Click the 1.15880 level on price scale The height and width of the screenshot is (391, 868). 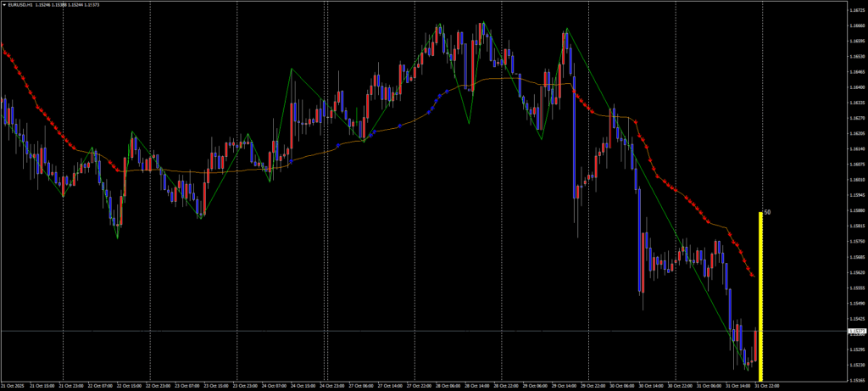click(855, 210)
